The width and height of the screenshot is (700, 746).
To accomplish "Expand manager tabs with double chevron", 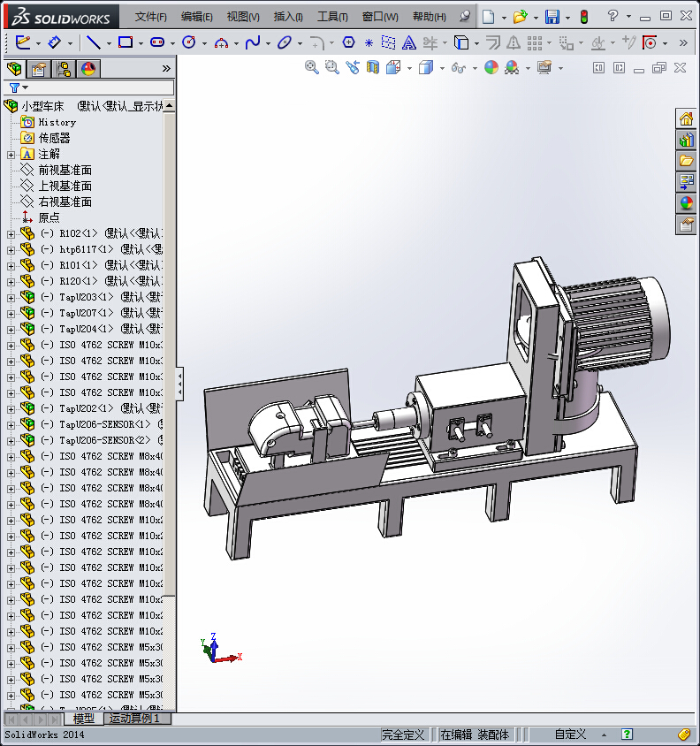I will coord(166,69).
